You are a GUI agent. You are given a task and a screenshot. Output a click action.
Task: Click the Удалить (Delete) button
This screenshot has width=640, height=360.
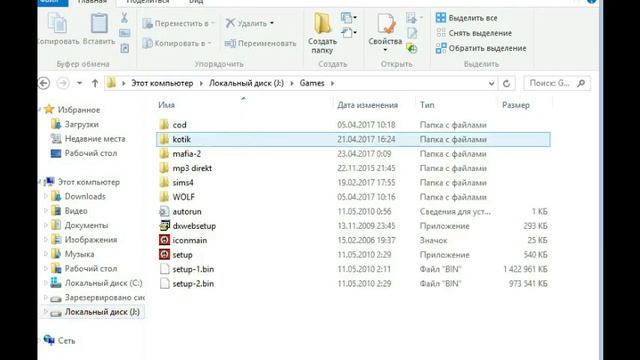[x=246, y=23]
